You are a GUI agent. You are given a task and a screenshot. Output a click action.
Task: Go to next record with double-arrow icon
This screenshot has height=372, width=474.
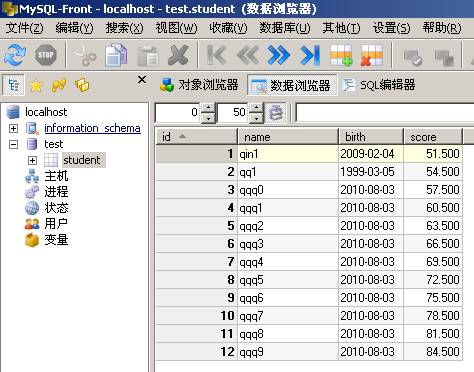tap(278, 55)
